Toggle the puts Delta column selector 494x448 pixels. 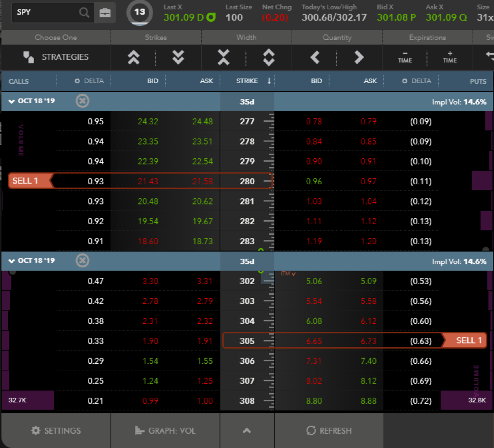click(405, 81)
